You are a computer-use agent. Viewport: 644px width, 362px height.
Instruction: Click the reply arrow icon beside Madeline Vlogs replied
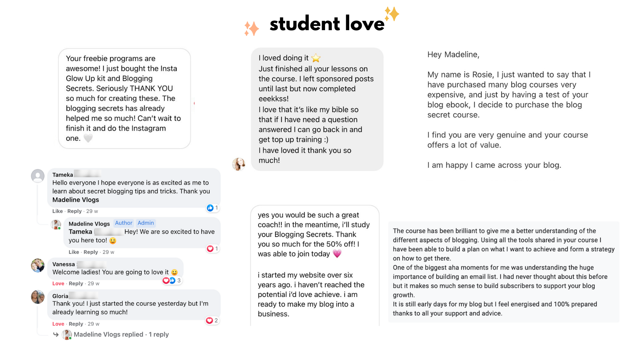point(56,335)
